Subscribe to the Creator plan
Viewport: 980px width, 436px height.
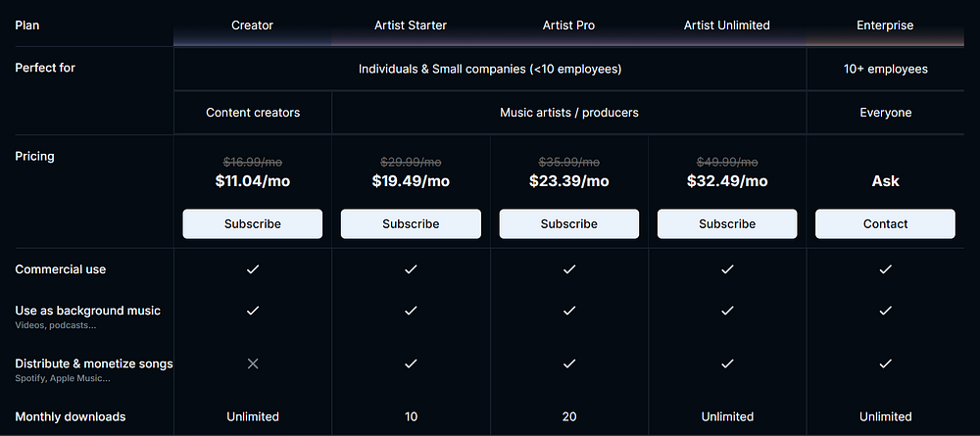click(x=253, y=223)
